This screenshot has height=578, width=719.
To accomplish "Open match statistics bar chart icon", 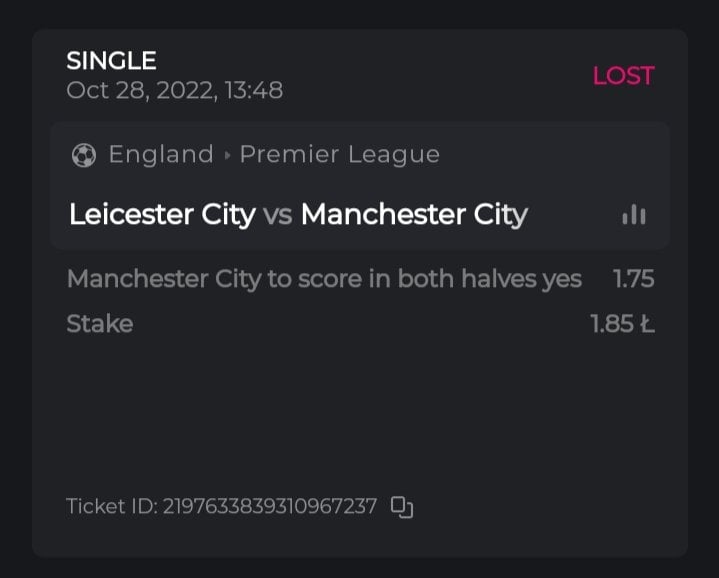I will pos(634,215).
